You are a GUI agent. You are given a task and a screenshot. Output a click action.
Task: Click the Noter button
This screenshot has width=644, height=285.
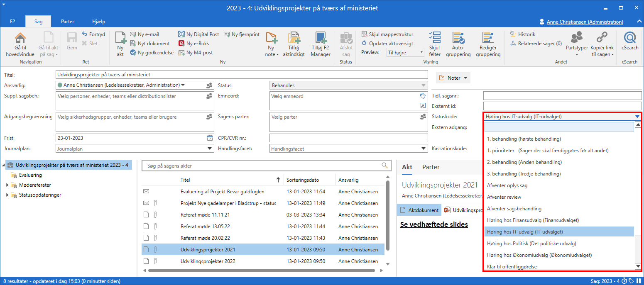click(x=453, y=78)
